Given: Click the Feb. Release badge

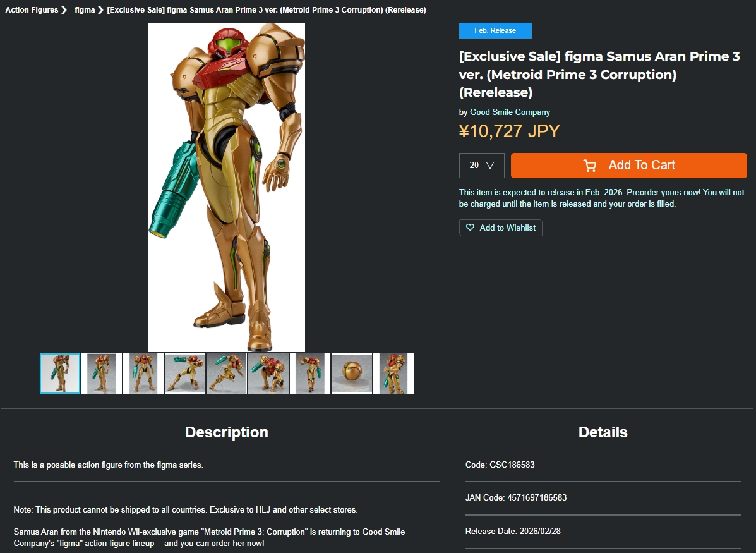Looking at the screenshot, I should [x=495, y=30].
